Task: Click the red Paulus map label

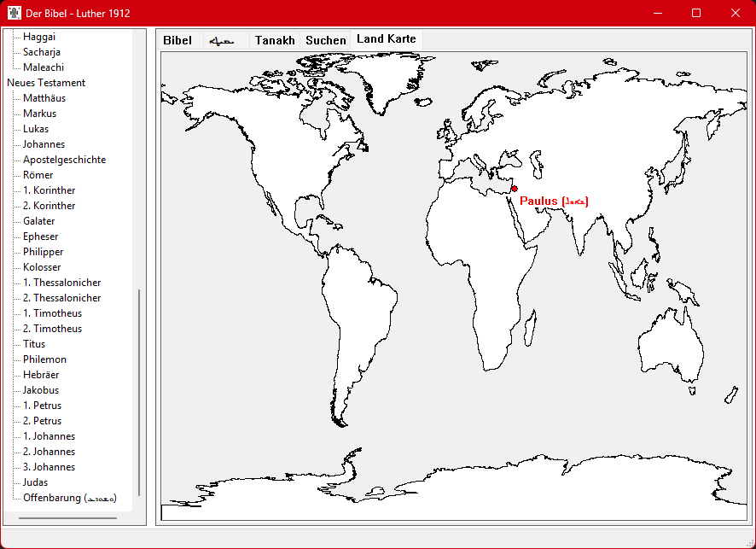Action: tap(554, 201)
